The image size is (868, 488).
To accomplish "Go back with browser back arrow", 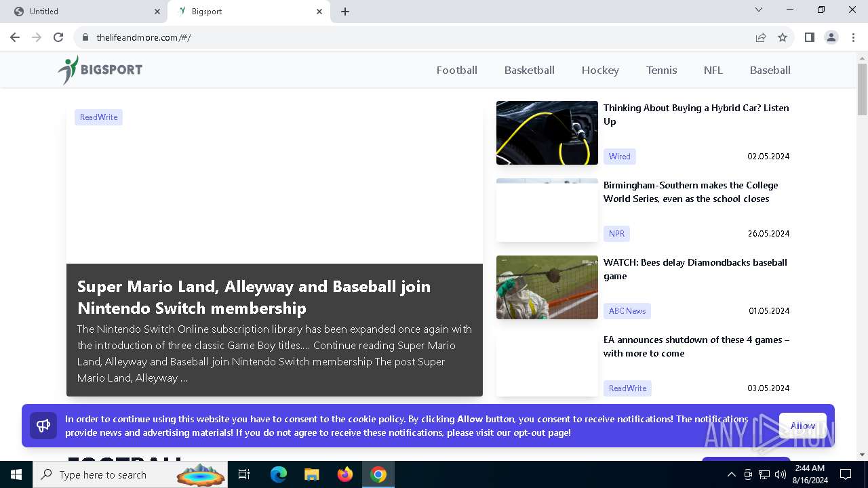I will click(15, 37).
